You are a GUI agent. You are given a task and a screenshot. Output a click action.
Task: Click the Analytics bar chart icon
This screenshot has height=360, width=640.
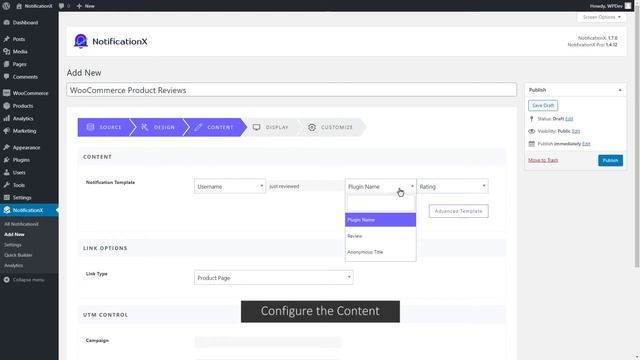7,118
